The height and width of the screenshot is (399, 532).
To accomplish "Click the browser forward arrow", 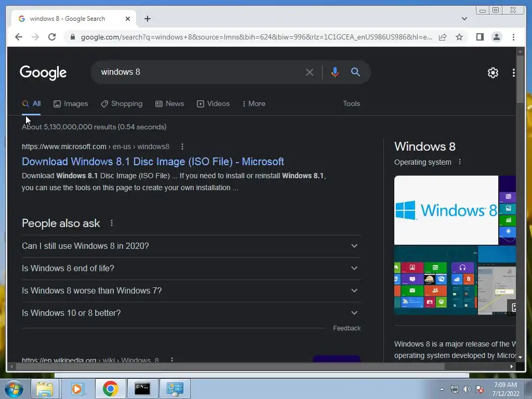I will 35,37.
